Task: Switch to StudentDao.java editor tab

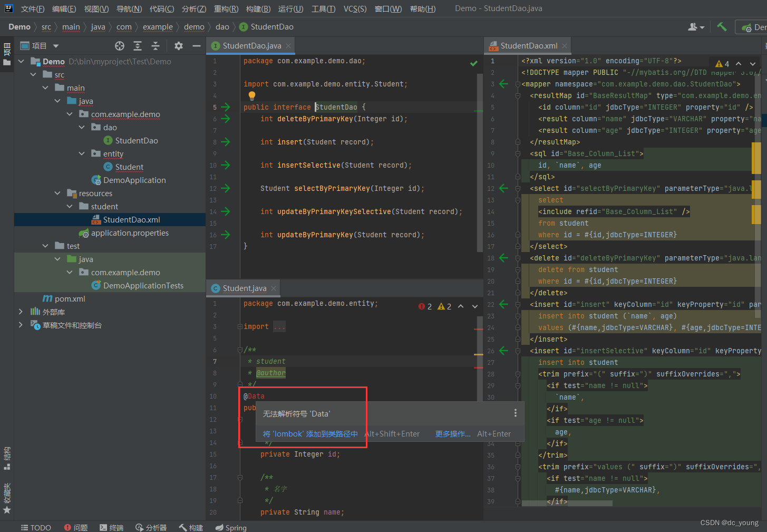Action: click(x=251, y=46)
